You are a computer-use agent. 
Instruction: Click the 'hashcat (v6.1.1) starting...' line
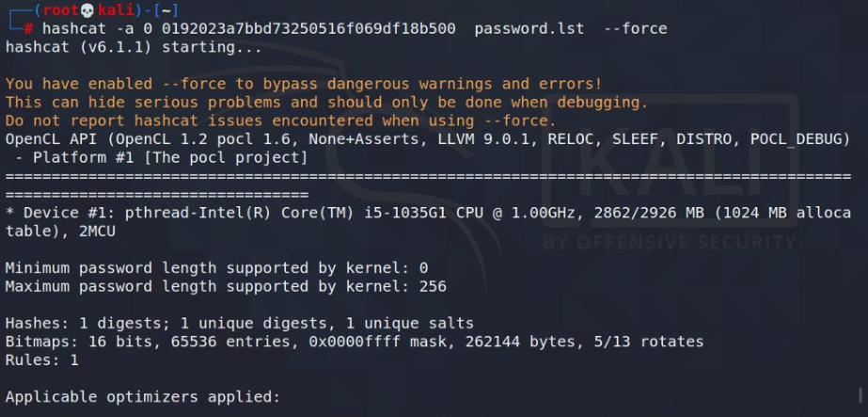click(x=134, y=47)
